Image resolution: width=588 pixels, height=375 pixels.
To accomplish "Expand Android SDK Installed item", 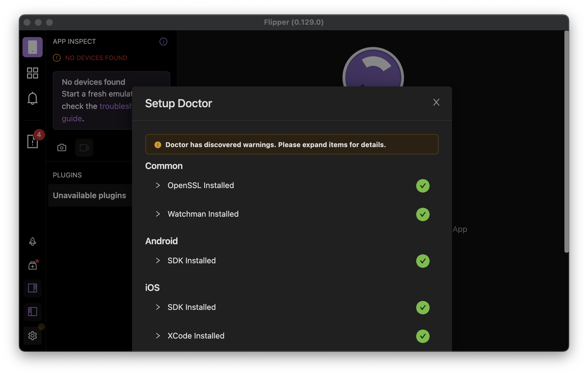I will [158, 261].
